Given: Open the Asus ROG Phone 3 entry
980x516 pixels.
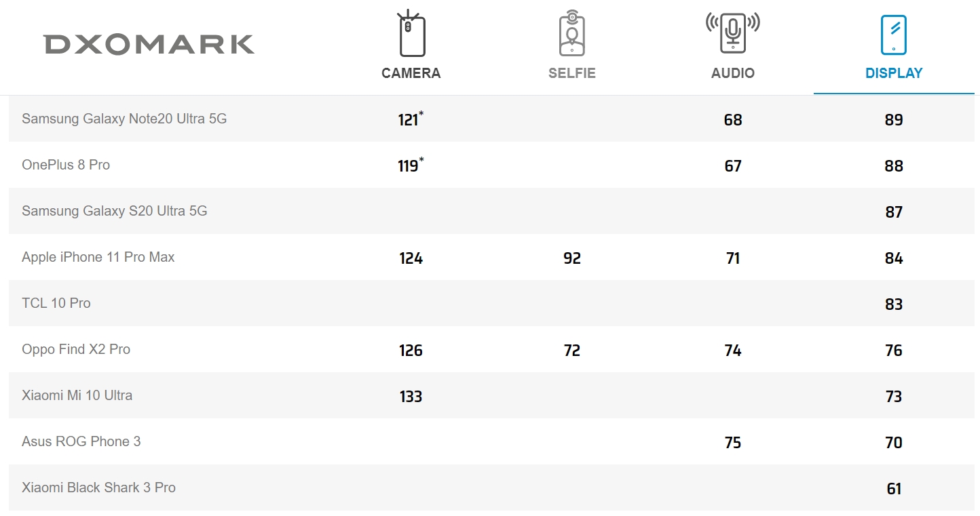Looking at the screenshot, I should [x=81, y=441].
